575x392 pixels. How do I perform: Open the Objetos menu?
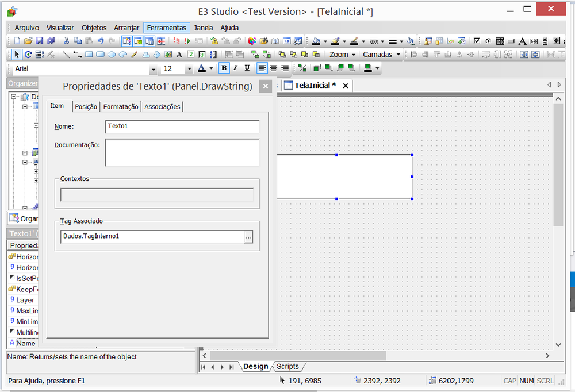pyautogui.click(x=94, y=28)
